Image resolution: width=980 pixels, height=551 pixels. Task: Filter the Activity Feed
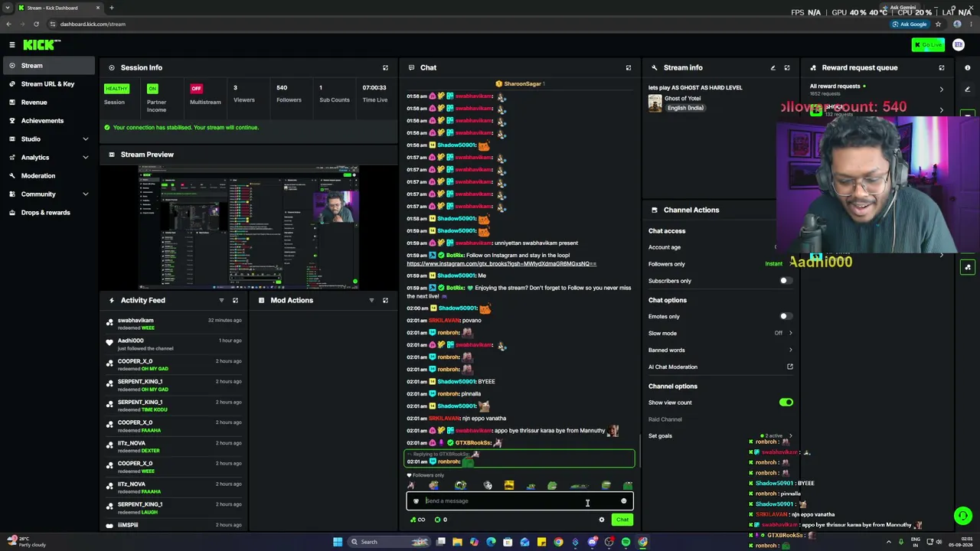(x=221, y=300)
